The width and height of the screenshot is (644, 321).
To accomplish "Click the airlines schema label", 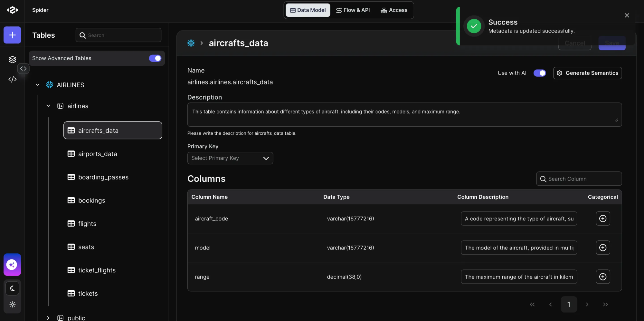I will click(x=78, y=106).
